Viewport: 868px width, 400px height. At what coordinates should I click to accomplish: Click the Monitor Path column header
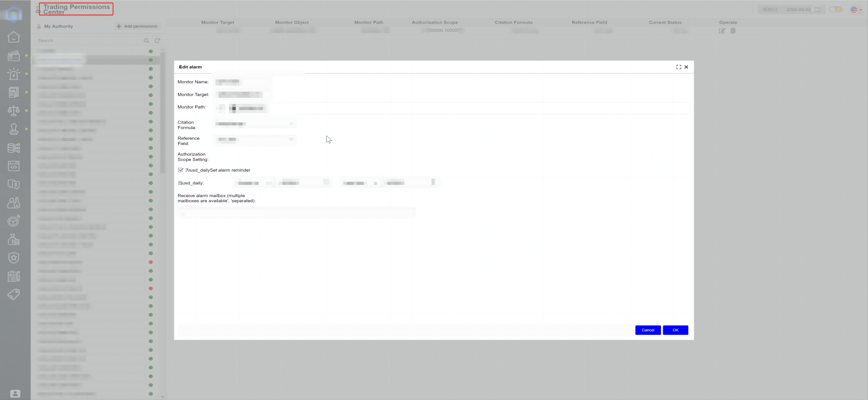(369, 23)
